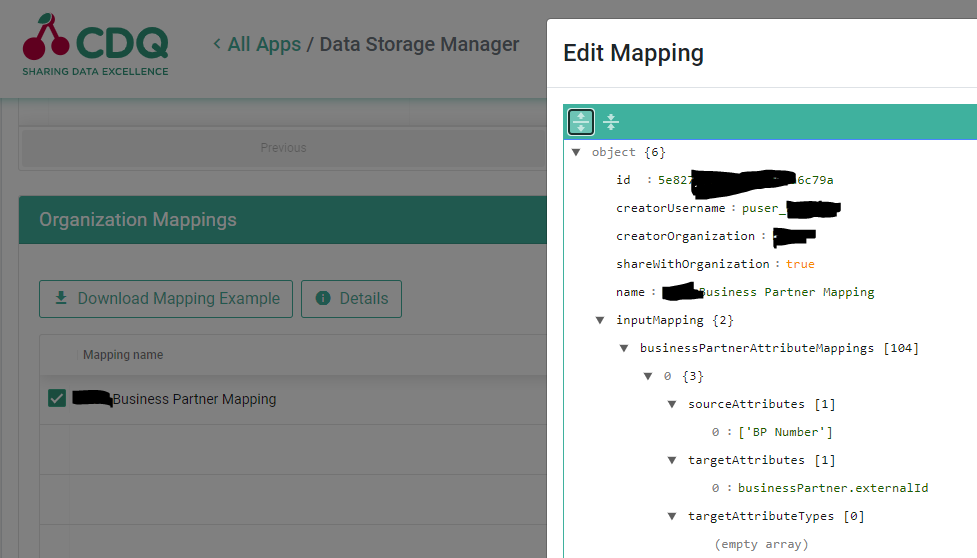Click the back chevron before All Apps

(x=217, y=44)
